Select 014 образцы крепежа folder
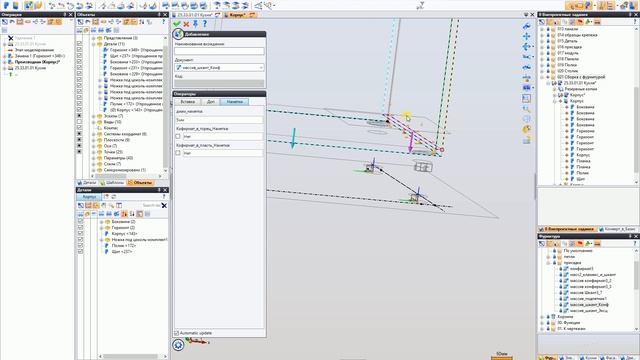 577,35
